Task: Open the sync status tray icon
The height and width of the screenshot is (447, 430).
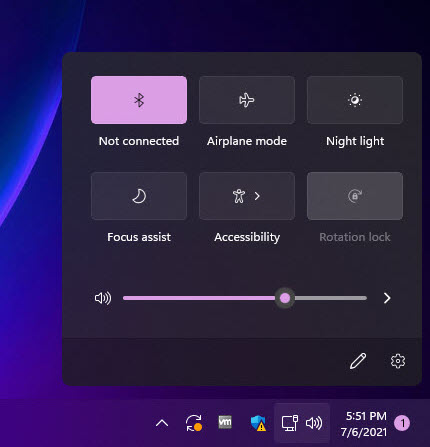Action: pyautogui.click(x=194, y=423)
